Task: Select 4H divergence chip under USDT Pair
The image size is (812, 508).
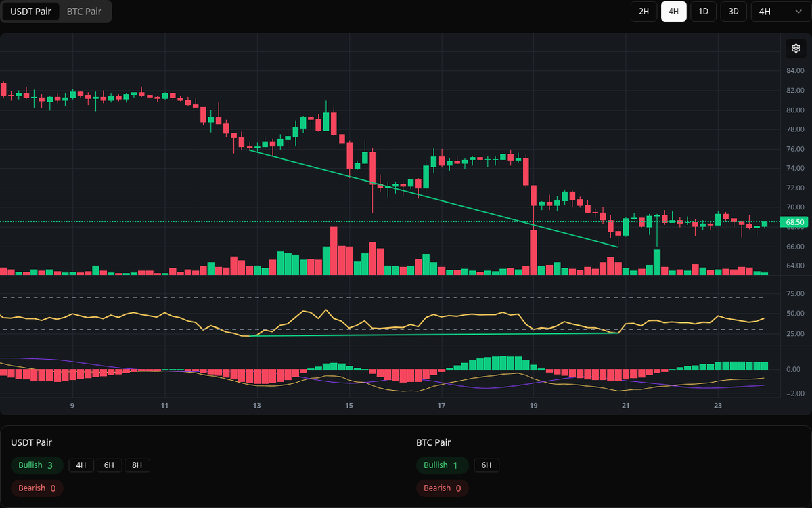Action: [x=81, y=465]
